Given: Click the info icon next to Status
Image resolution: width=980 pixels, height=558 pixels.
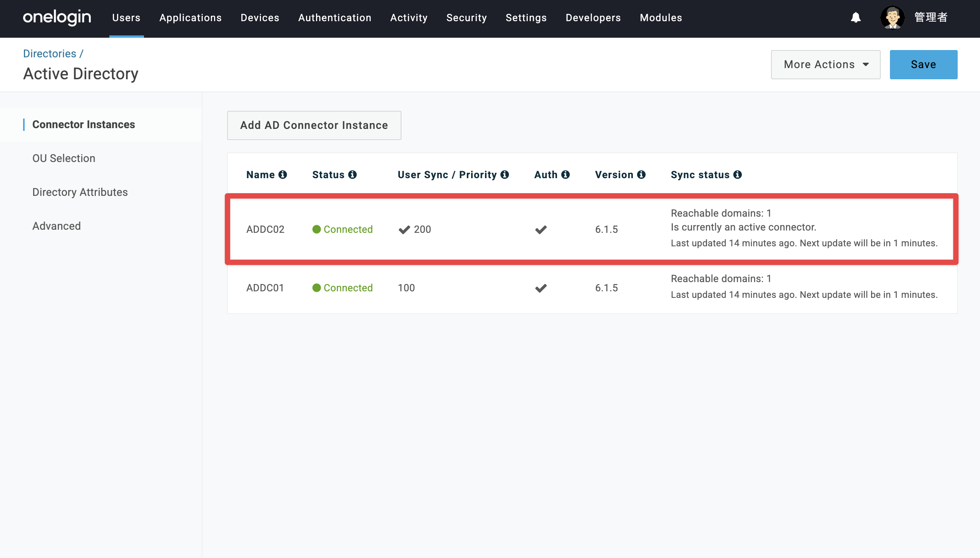Looking at the screenshot, I should (x=352, y=175).
